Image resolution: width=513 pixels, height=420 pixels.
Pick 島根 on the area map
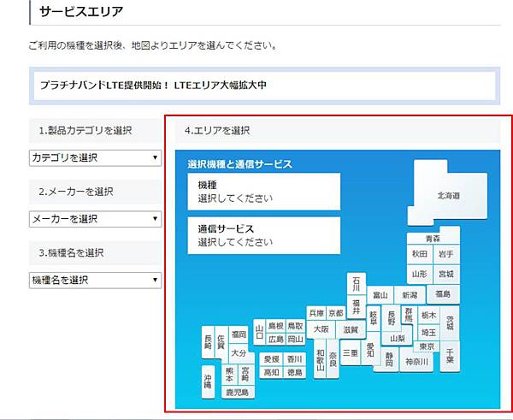pyautogui.click(x=276, y=326)
